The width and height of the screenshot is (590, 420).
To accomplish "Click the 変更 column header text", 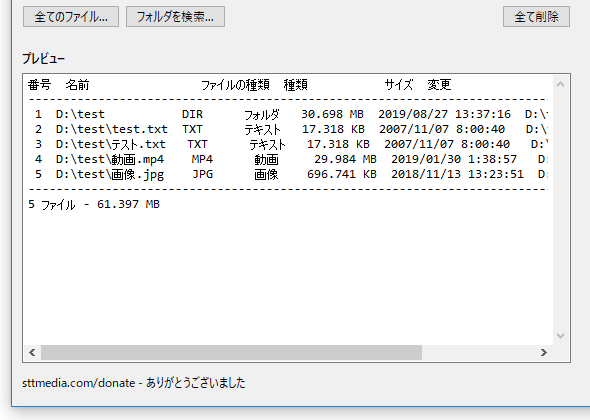I will tap(439, 85).
